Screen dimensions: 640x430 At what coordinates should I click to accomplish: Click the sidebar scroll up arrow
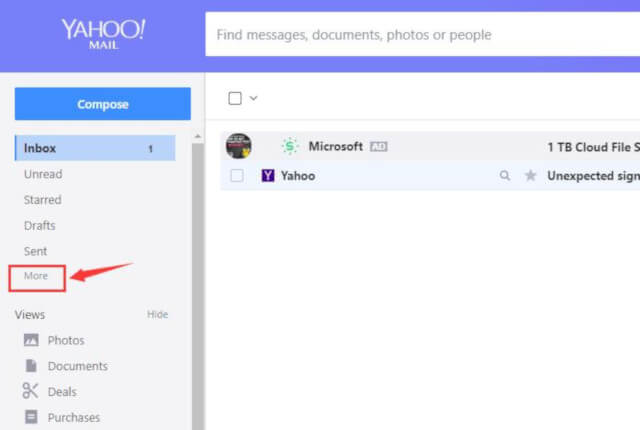[198, 136]
